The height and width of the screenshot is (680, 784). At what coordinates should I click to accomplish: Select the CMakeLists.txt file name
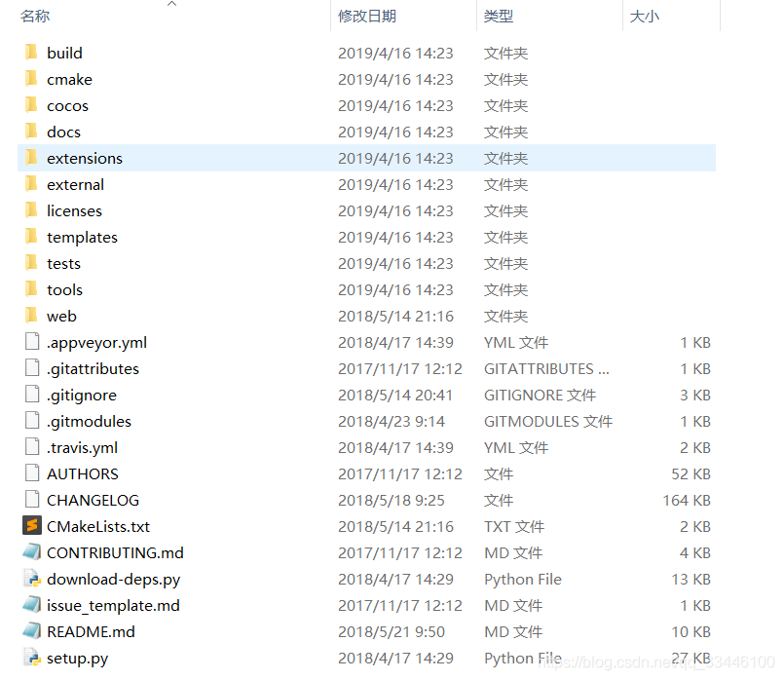[98, 526]
